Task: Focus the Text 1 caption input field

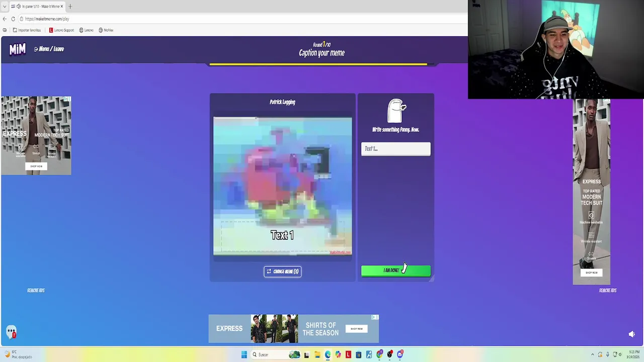Action: 395,149
